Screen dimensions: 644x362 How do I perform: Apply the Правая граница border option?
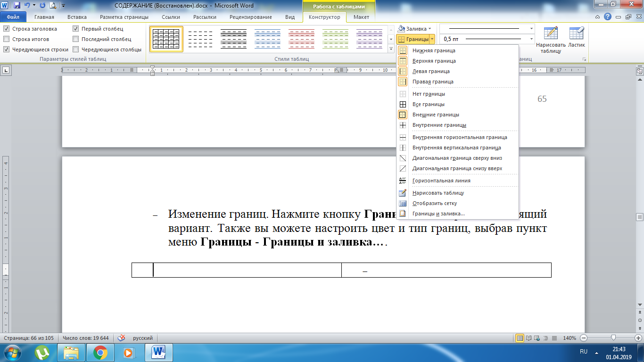[403, 82]
